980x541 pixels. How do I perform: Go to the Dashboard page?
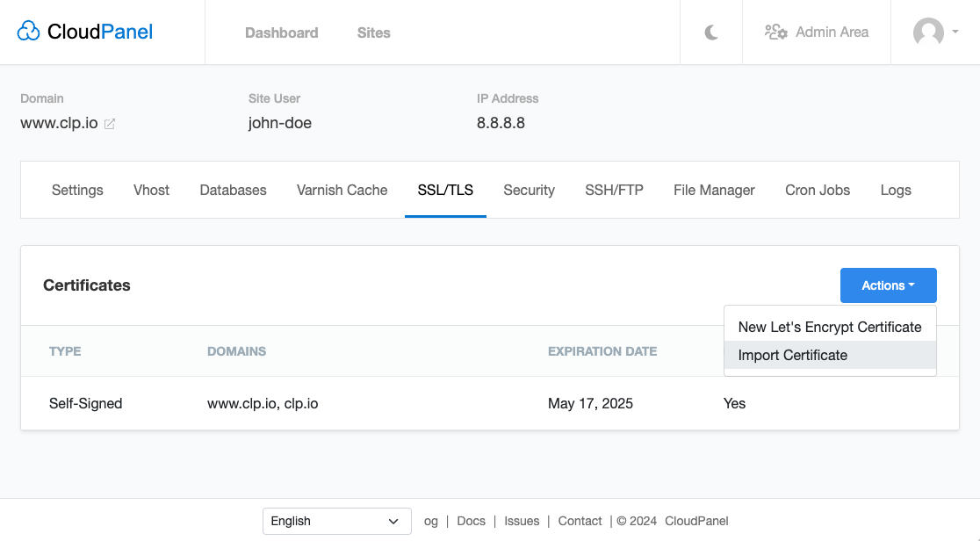pyautogui.click(x=281, y=32)
